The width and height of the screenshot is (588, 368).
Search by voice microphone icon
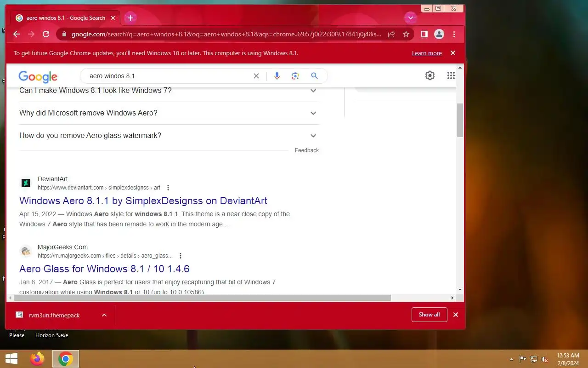[x=277, y=76]
